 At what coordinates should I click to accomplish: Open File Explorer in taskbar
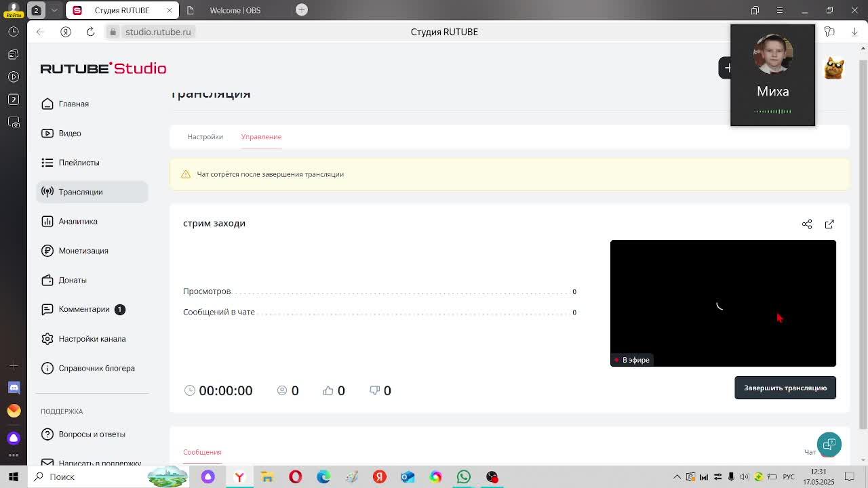point(267,476)
